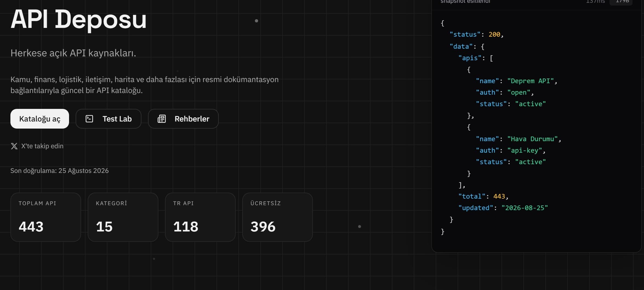Viewport: 644px width, 290px height.
Task: Open the Rehberler guides button
Action: 183,119
